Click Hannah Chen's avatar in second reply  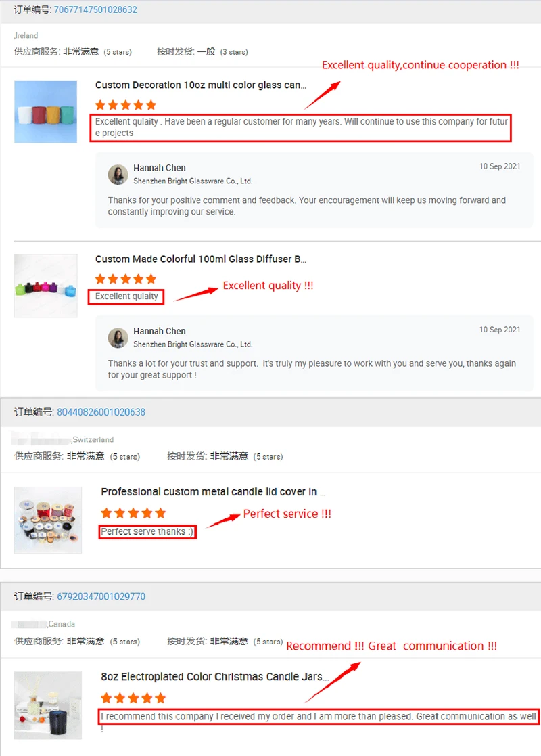[118, 338]
